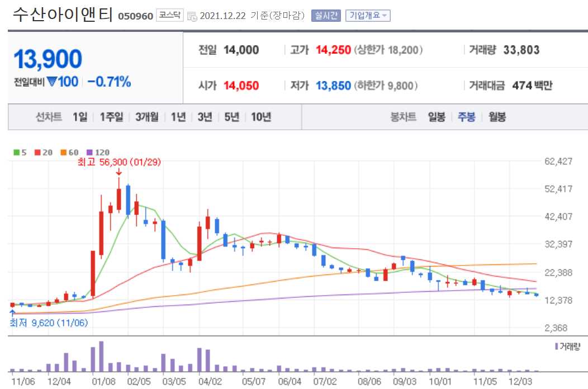The image size is (588, 389).
Task: Click the 수산아이앤티 stock name heading
Action: click(x=63, y=15)
